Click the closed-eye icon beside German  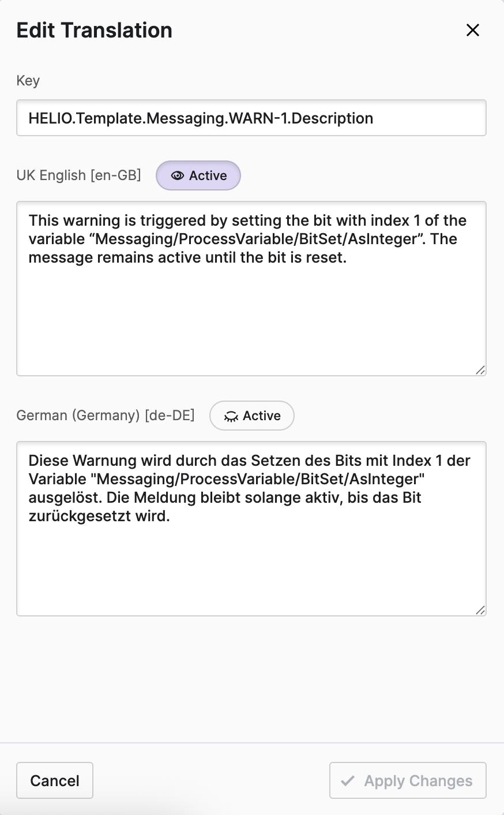(x=231, y=416)
